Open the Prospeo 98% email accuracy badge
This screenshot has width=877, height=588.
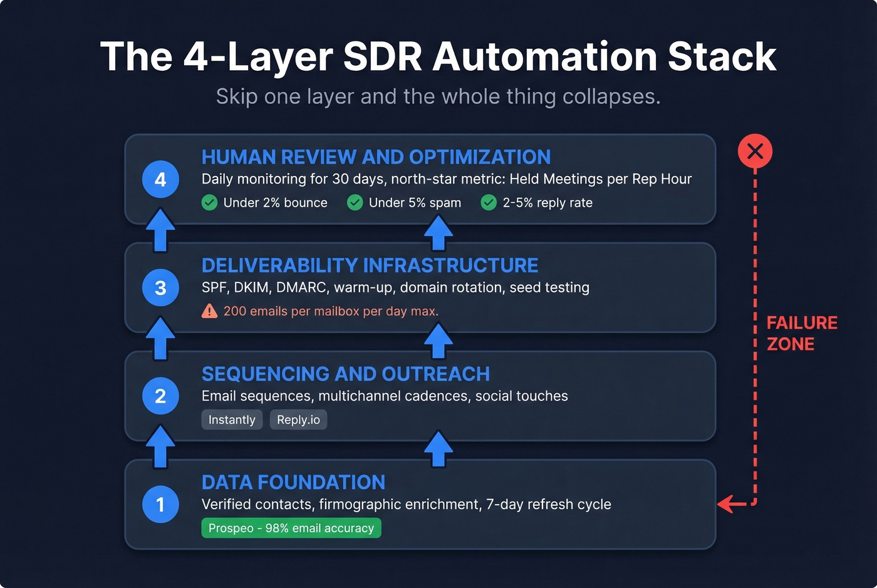(291, 528)
